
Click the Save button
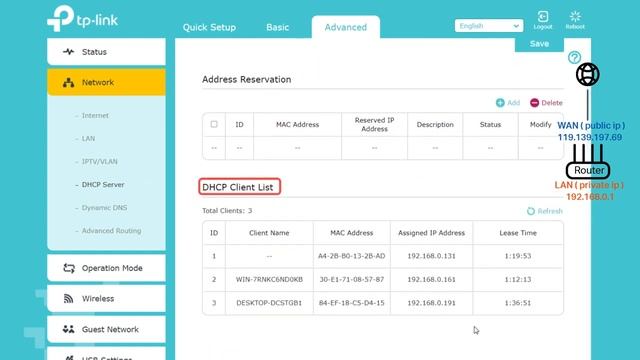[x=539, y=44]
